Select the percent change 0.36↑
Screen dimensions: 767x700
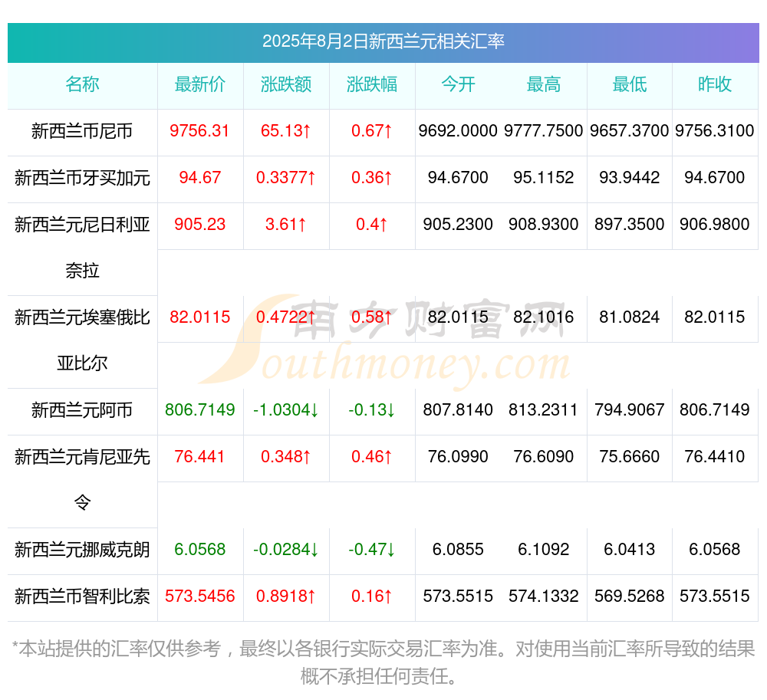click(372, 177)
